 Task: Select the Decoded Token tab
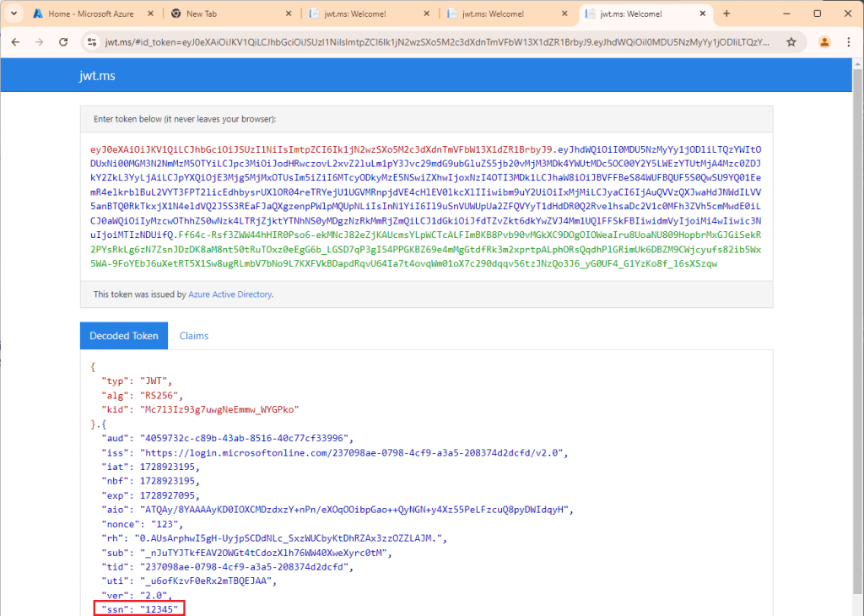click(x=123, y=336)
